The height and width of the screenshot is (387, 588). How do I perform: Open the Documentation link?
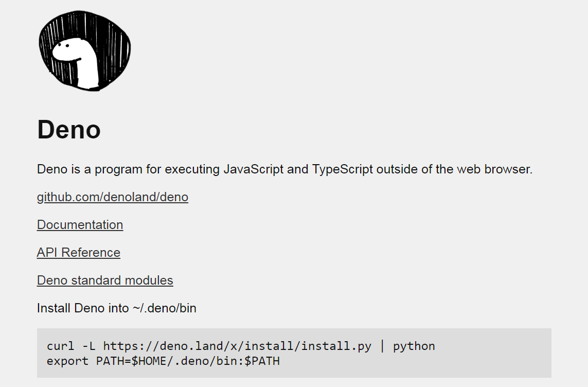80,225
